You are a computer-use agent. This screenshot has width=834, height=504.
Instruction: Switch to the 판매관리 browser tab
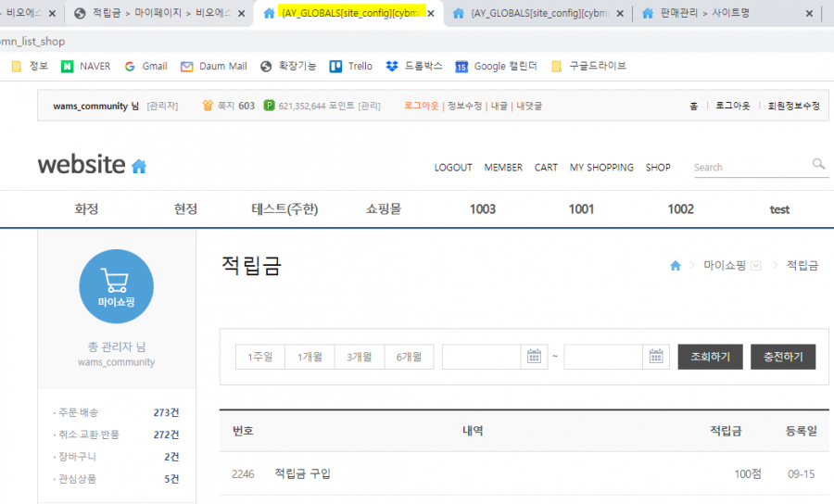pos(704,13)
